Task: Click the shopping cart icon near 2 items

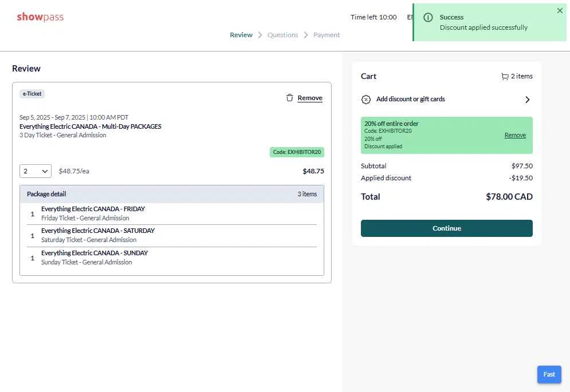Action: (505, 76)
